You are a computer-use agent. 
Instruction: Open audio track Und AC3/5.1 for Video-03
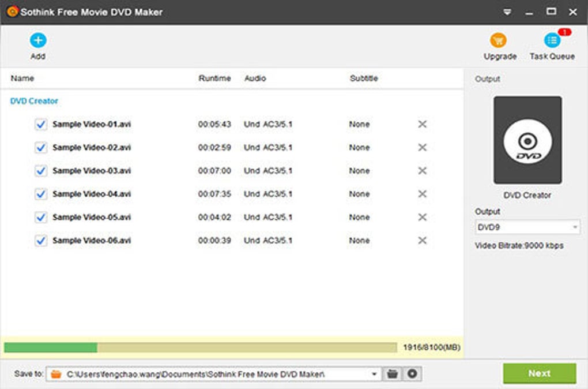(x=267, y=171)
